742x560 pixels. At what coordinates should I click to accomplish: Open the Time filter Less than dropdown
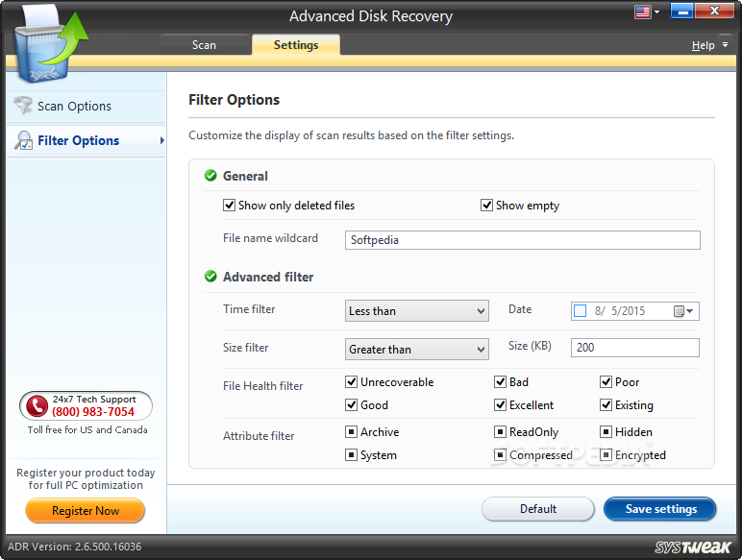(416, 311)
